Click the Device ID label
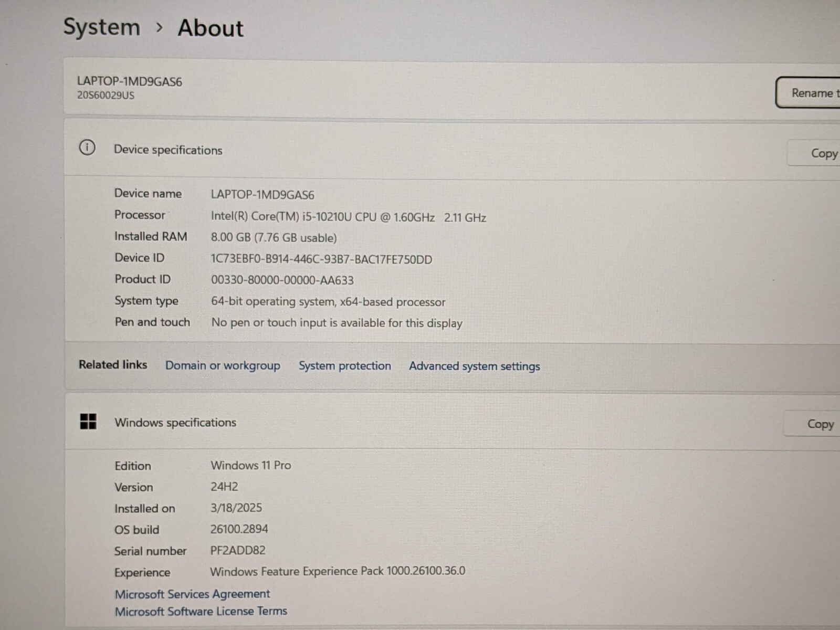 (x=140, y=258)
